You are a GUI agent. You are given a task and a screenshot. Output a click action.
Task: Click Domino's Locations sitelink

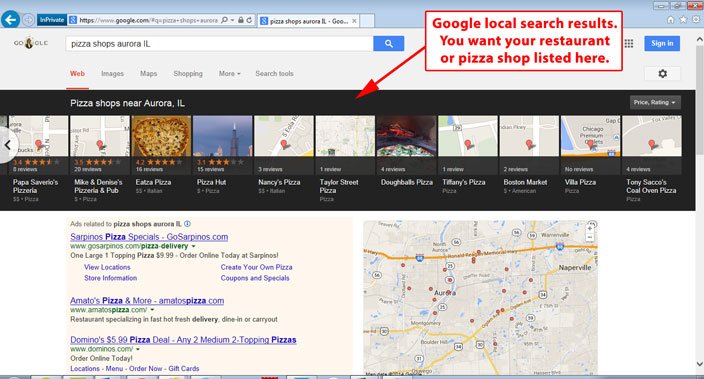tap(85, 369)
